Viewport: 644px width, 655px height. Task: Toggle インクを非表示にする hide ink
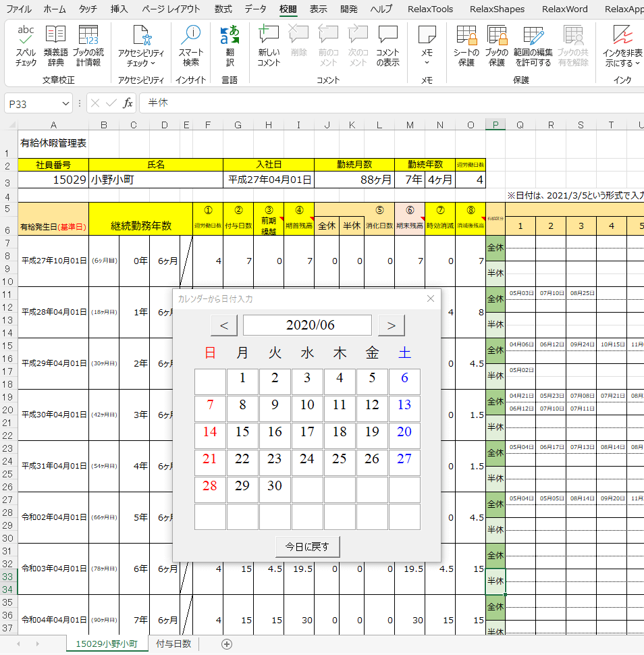(622, 45)
